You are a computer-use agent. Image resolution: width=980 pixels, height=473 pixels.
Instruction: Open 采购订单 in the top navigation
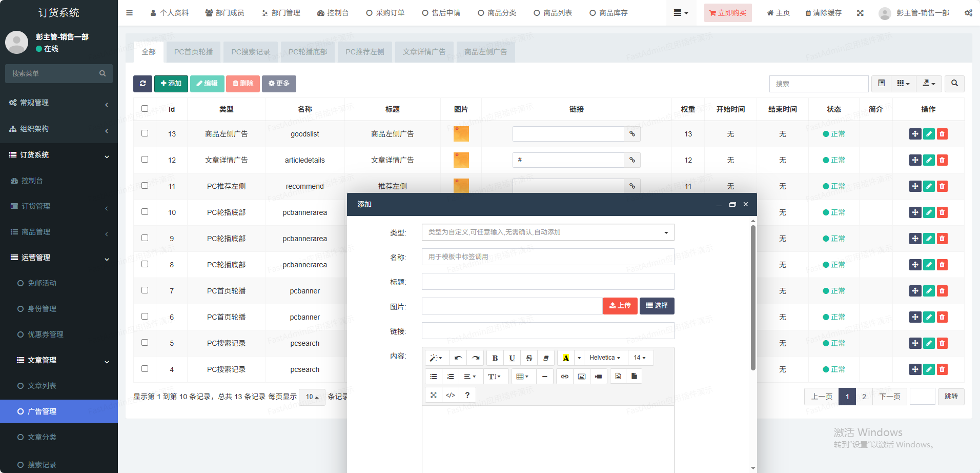[385, 13]
